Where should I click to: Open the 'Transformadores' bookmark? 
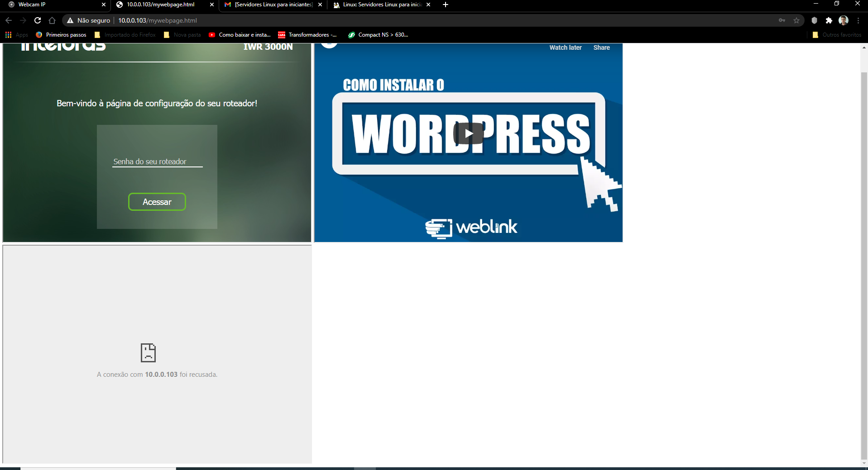307,35
